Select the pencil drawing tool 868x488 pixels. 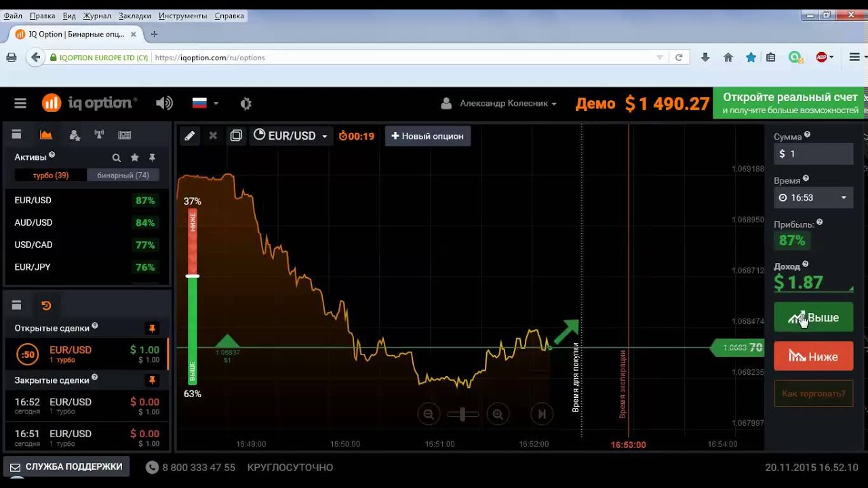(x=190, y=136)
